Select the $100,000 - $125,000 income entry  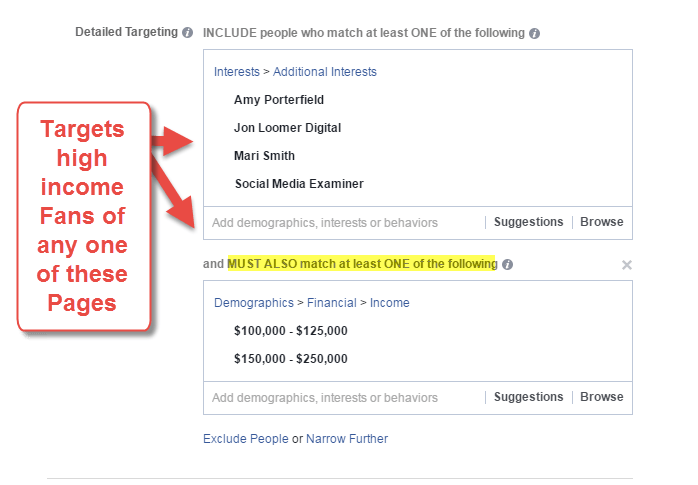click(291, 331)
